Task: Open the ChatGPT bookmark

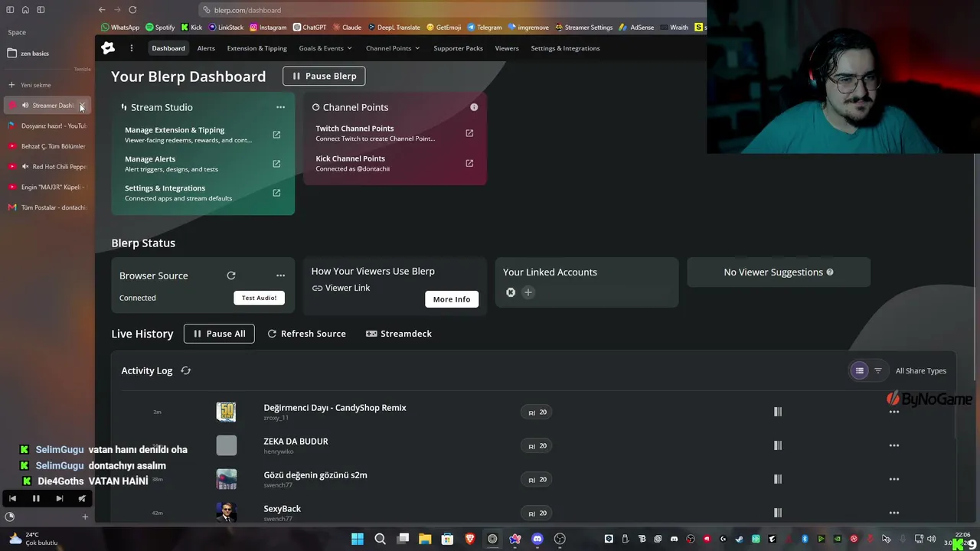Action: 309,28
